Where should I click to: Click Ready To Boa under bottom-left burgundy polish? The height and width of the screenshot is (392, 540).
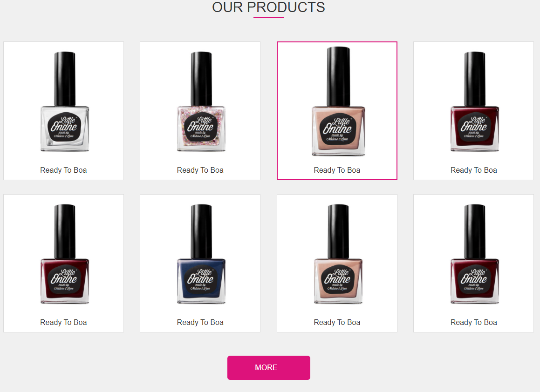[x=63, y=323]
